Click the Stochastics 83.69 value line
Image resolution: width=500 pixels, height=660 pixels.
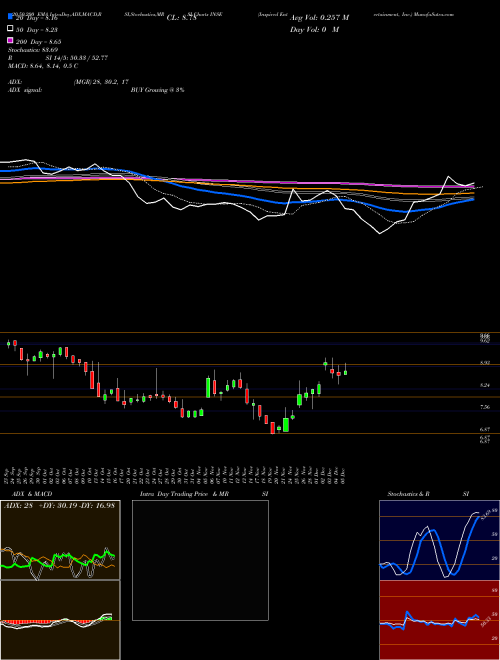coord(33,50)
